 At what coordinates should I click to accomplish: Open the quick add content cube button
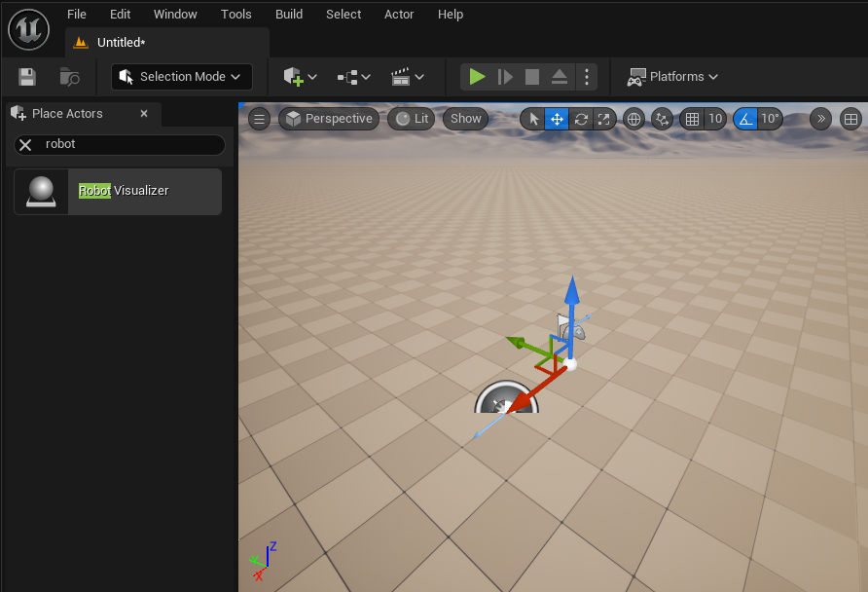coord(294,76)
